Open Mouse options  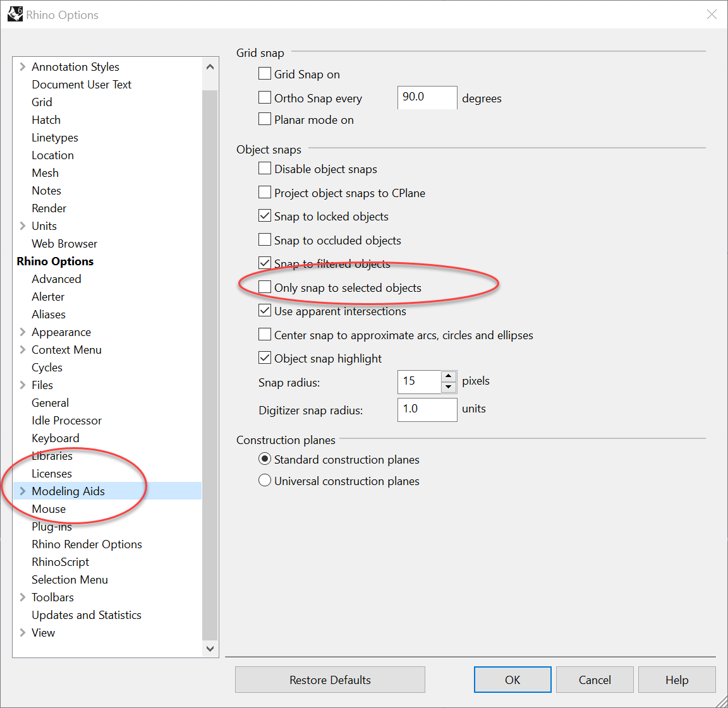[49, 509]
